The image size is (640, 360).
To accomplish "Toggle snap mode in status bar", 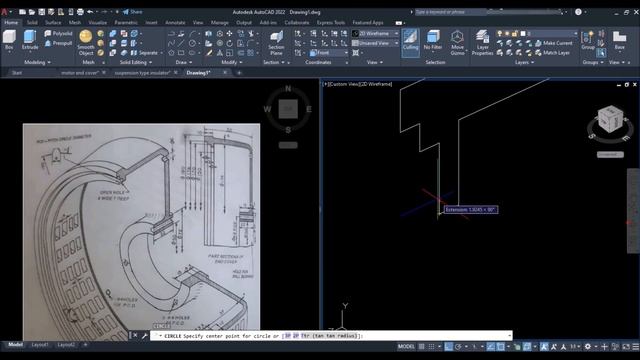I will [431, 347].
